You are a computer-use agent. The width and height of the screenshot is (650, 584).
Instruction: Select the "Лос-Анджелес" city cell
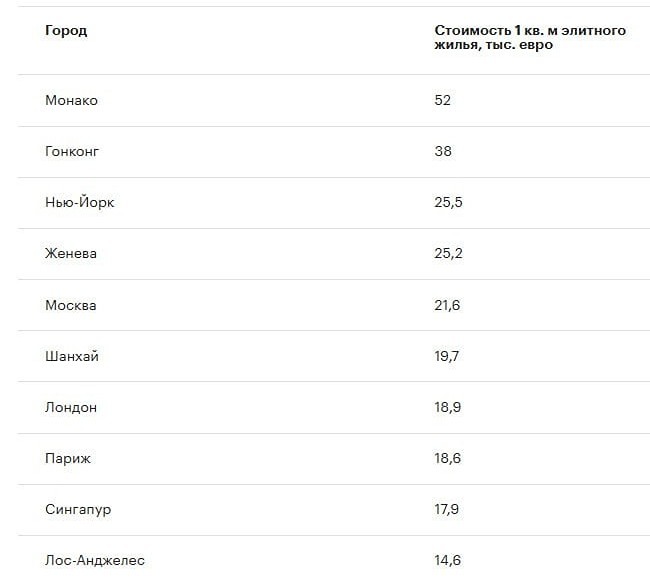tap(94, 560)
